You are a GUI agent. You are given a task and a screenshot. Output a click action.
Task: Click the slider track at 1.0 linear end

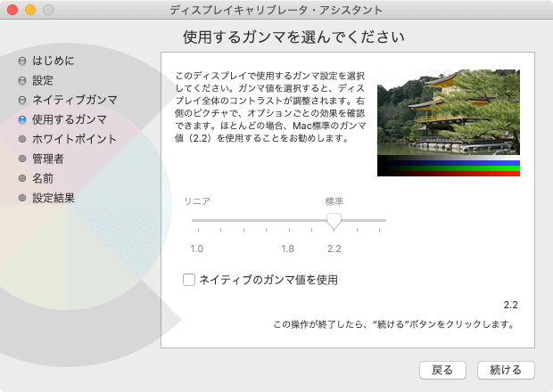(x=196, y=220)
